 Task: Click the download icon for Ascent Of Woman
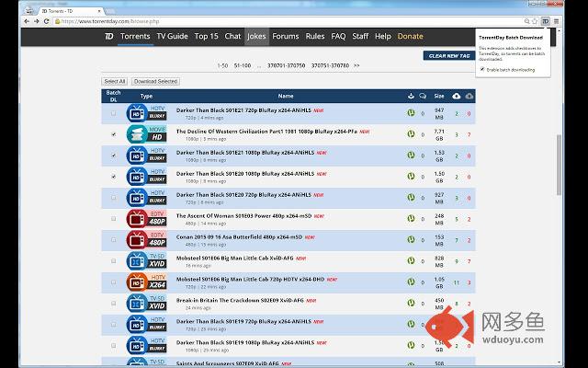click(411, 218)
